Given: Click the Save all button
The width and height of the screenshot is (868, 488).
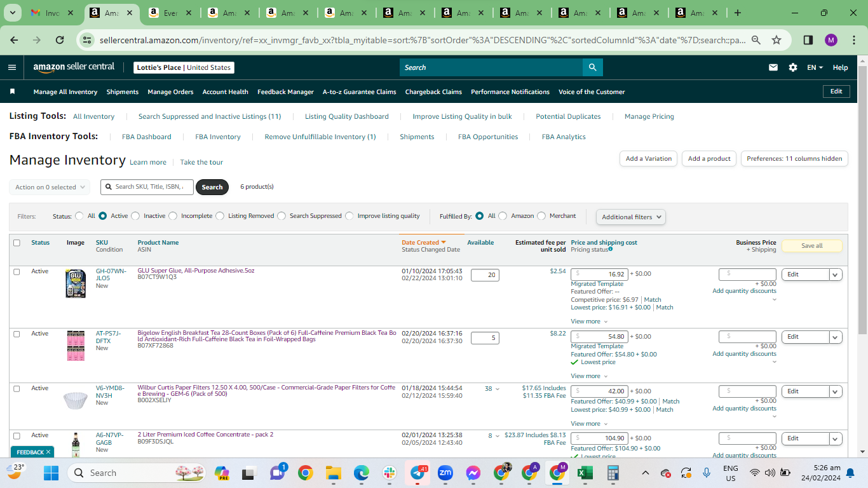Looking at the screenshot, I should (812, 246).
